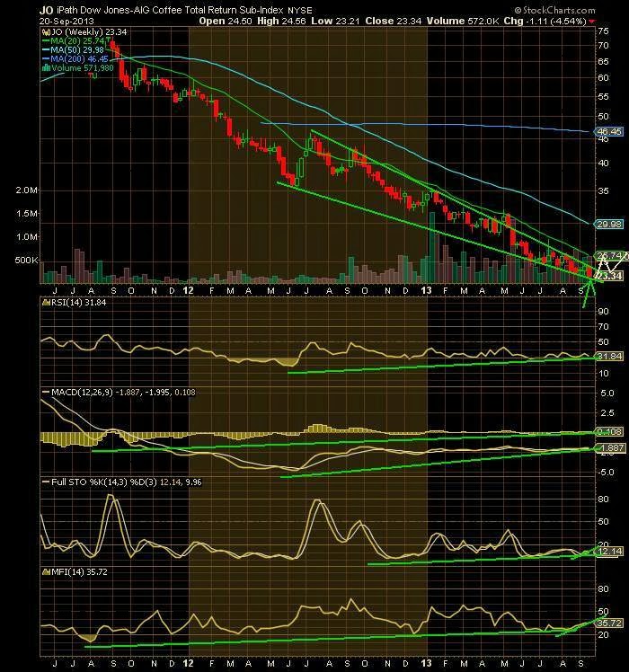Click the High 24.56 value
629x672 pixels.
(x=281, y=21)
